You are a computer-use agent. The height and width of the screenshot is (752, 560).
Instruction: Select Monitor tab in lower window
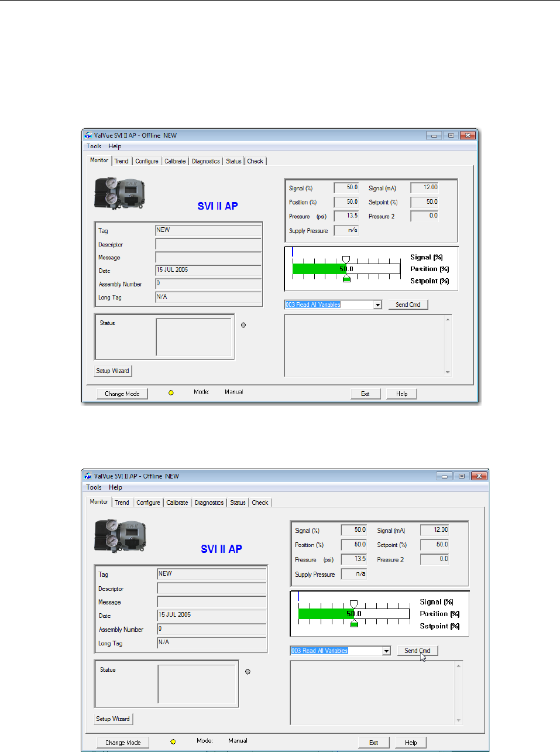[x=99, y=501]
